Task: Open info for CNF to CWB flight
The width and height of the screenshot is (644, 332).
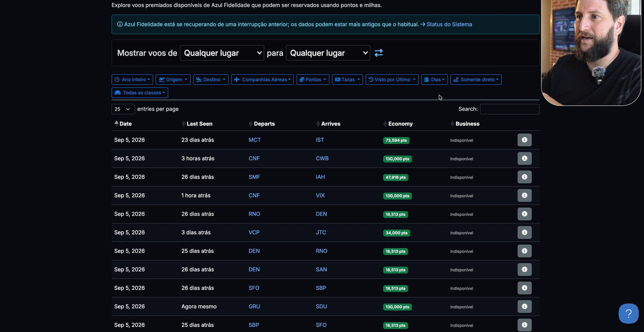Action: point(524,159)
